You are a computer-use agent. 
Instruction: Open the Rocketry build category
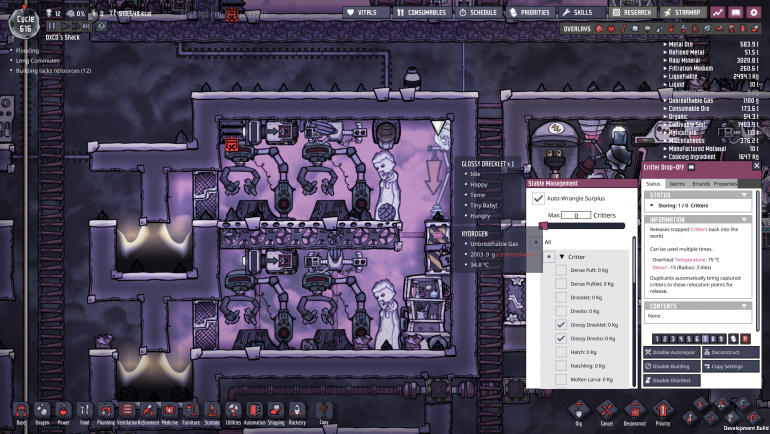(297, 411)
